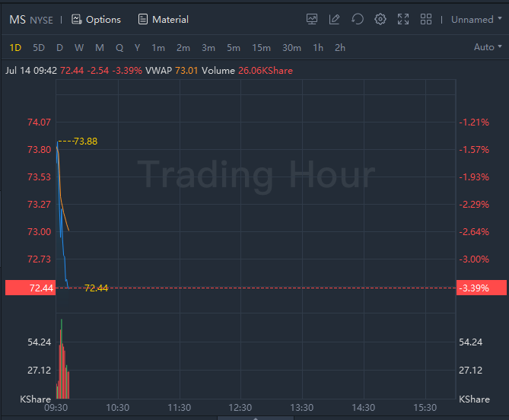Click the 73.88 high price marker
509x420 pixels.
point(85,142)
